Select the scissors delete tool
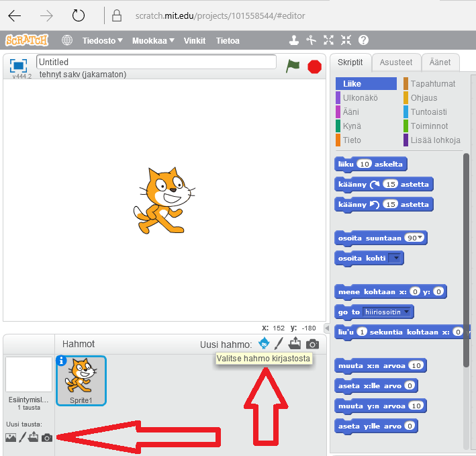 [311, 40]
